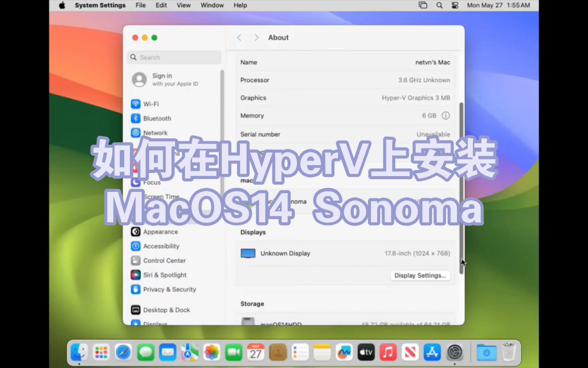Open Safari in the Dock
Screen dimensions: 588x368
click(123, 352)
